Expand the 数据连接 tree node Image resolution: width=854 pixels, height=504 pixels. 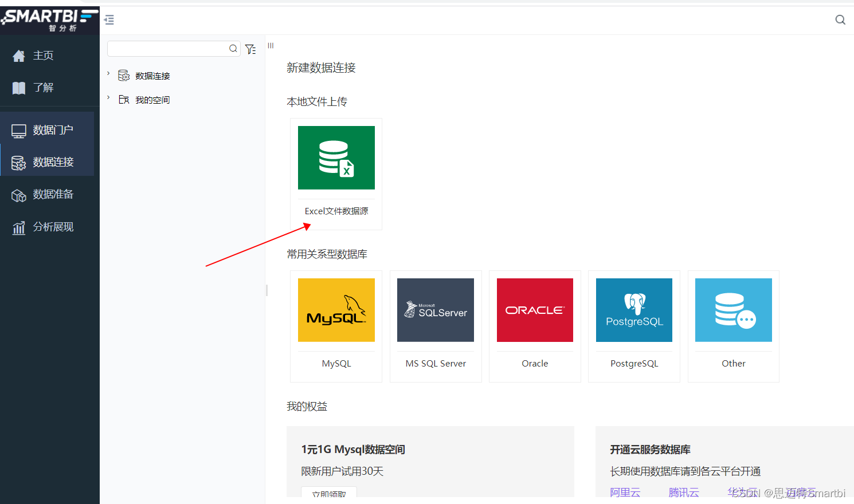pos(108,73)
